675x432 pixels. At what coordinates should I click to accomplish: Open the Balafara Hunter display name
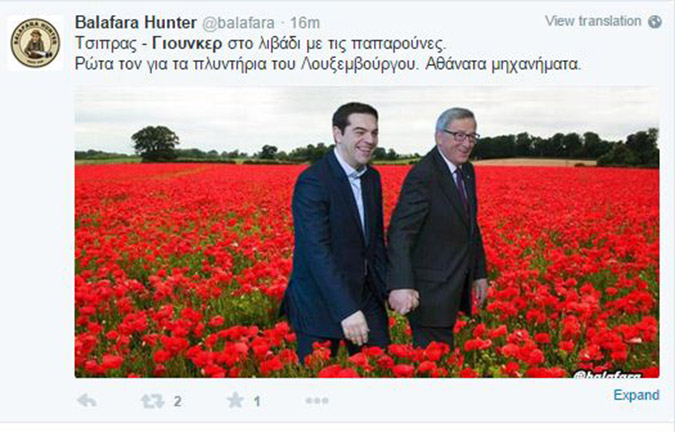pos(136,22)
